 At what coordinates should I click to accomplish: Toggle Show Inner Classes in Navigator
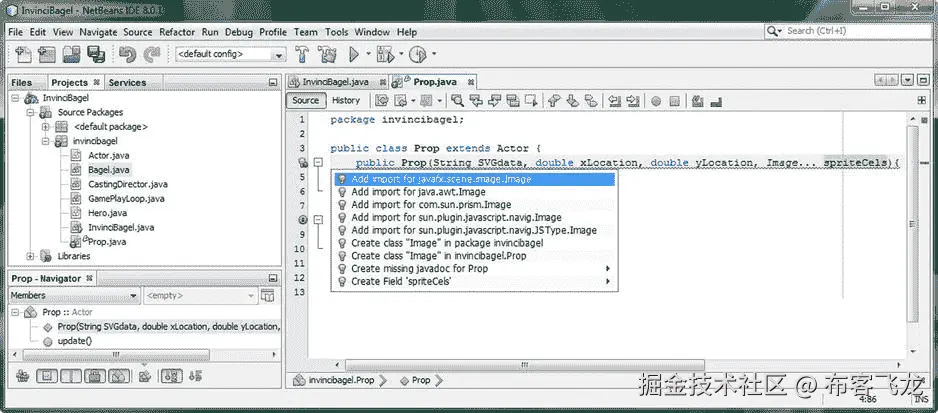(x=118, y=376)
